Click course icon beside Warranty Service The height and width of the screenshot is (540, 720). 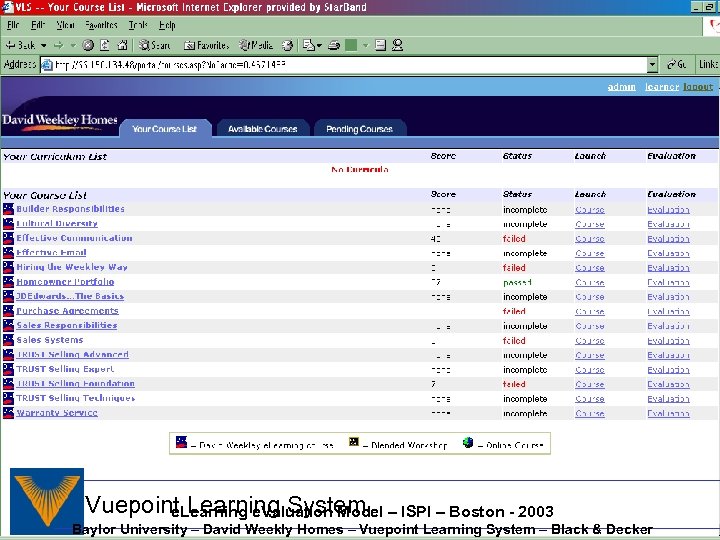8,413
